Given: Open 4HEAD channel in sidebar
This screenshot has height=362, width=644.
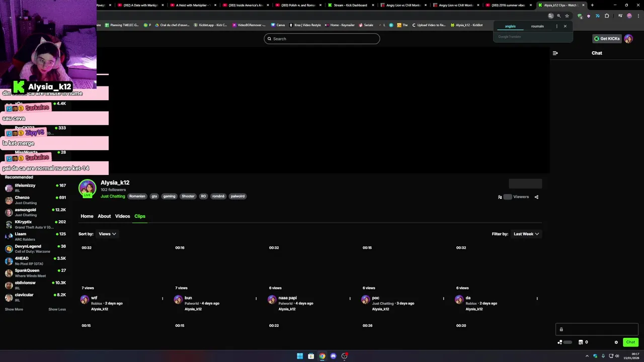Looking at the screenshot, I should (35, 261).
